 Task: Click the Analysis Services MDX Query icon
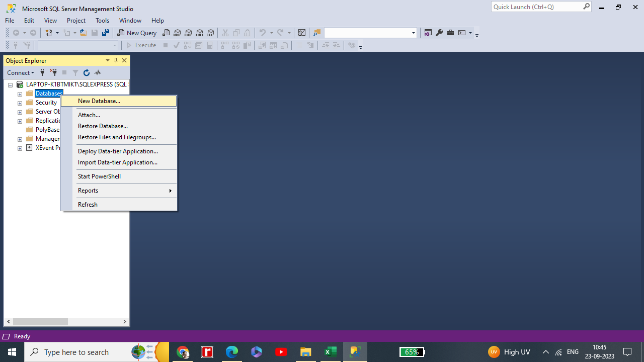(x=177, y=33)
